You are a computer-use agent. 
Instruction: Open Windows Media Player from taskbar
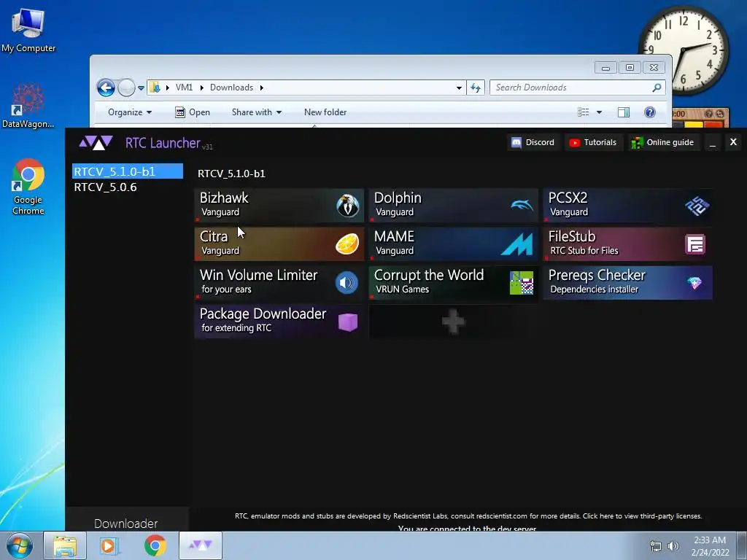[110, 545]
